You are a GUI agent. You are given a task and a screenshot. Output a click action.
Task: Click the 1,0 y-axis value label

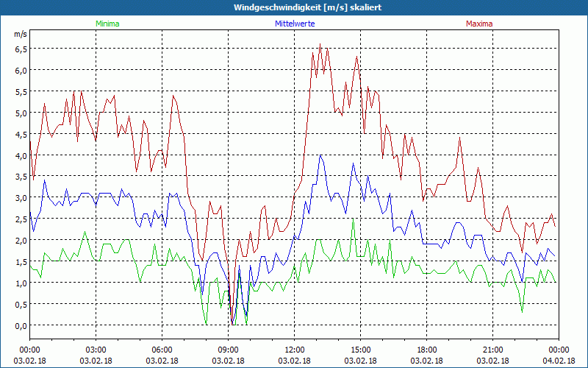pos(21,283)
